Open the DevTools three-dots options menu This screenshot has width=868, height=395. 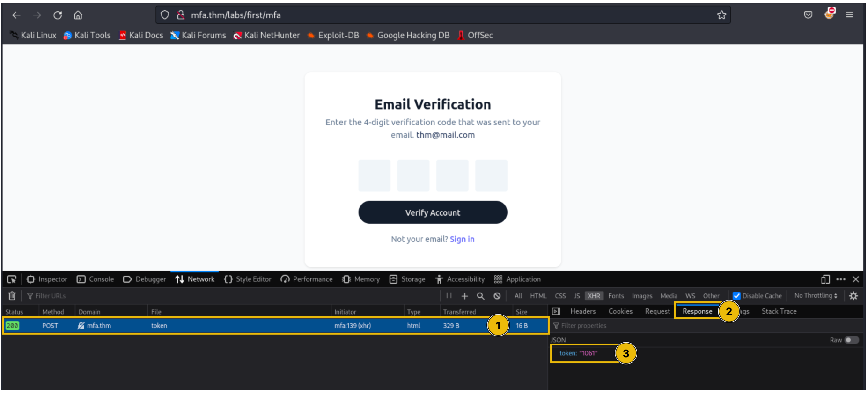(841, 279)
